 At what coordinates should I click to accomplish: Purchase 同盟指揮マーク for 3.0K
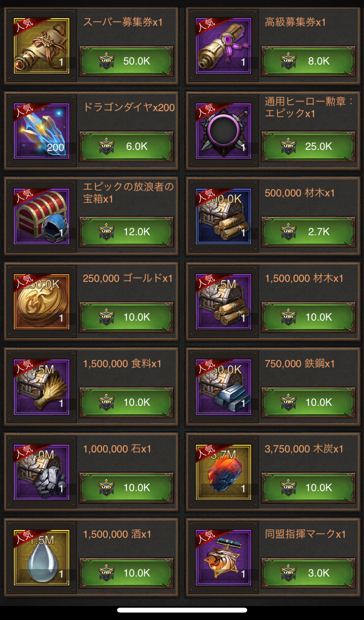[x=308, y=573]
